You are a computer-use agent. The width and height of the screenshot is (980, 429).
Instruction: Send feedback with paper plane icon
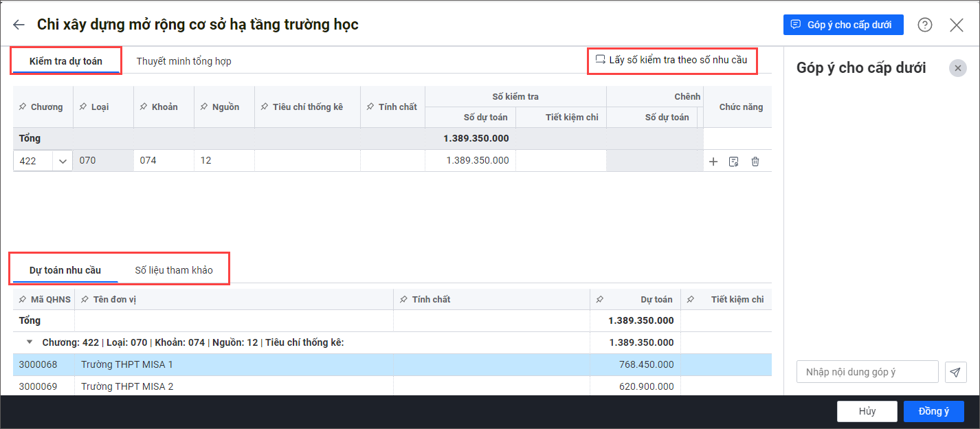click(x=955, y=372)
